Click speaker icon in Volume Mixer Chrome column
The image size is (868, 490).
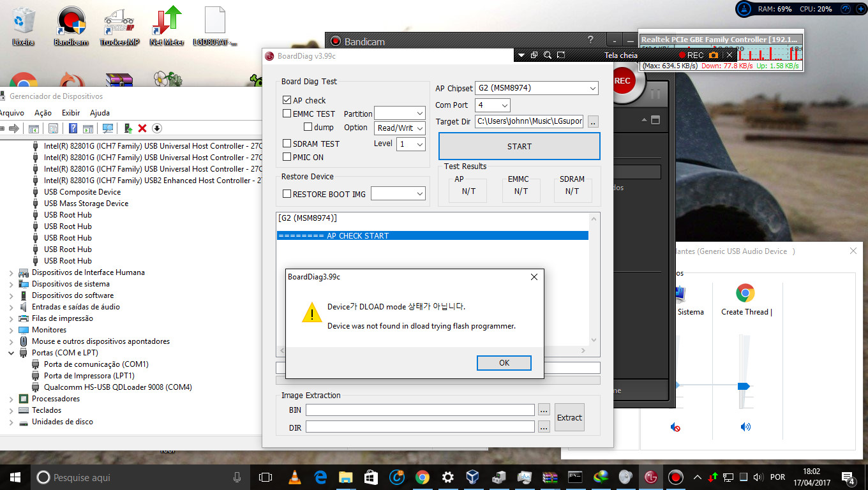tap(745, 427)
